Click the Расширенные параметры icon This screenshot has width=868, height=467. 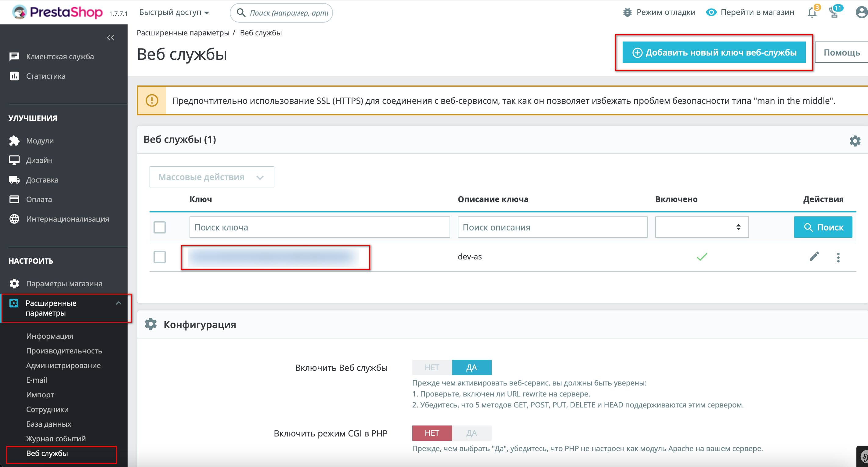pyautogui.click(x=14, y=303)
